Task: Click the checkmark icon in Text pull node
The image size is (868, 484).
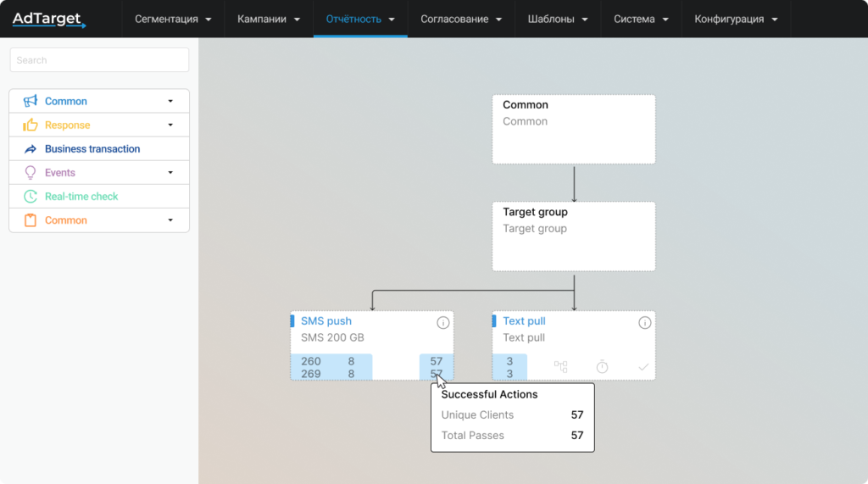Action: coord(643,367)
